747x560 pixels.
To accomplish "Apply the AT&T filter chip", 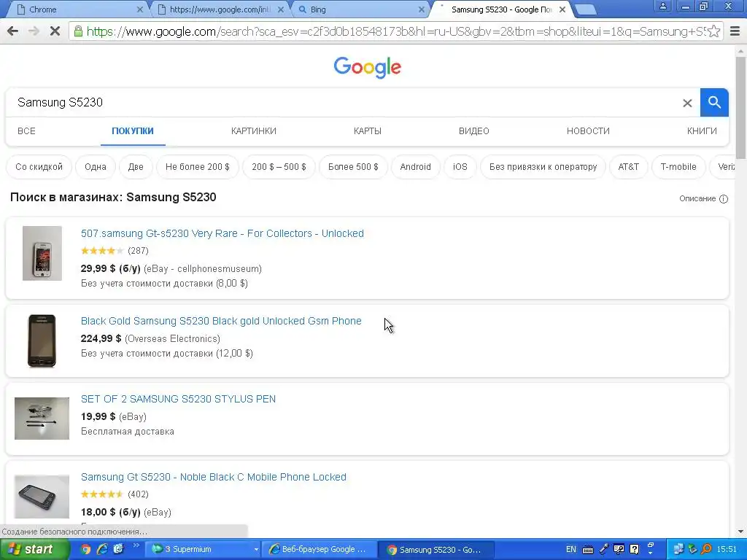I will pyautogui.click(x=628, y=167).
